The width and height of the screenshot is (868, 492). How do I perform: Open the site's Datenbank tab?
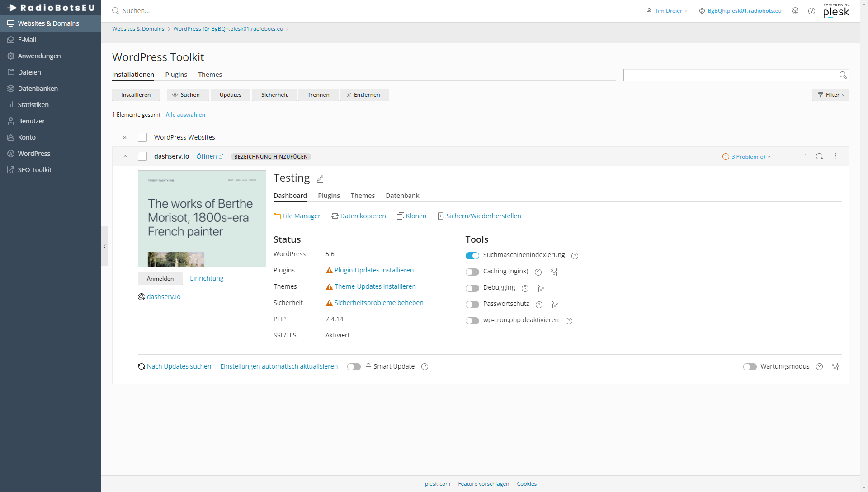click(x=402, y=196)
